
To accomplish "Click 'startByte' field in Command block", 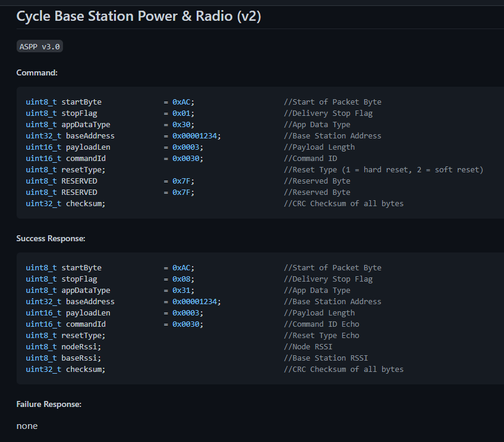I will (81, 102).
